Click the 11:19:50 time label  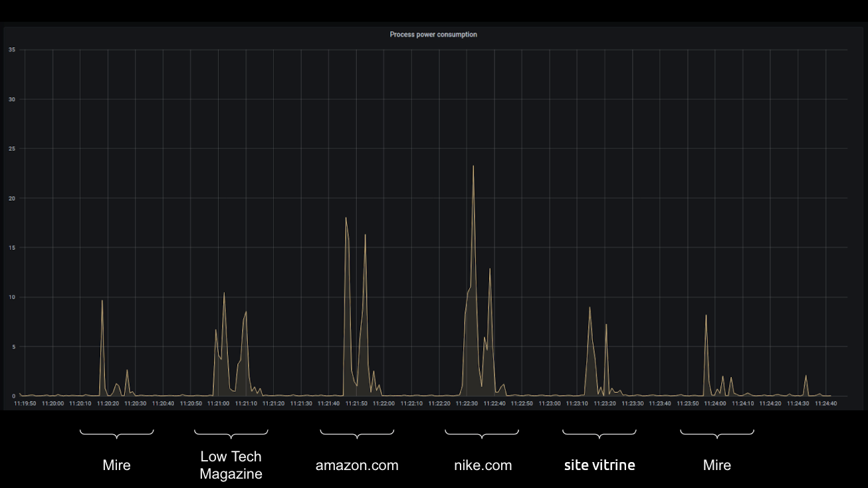[25, 403]
